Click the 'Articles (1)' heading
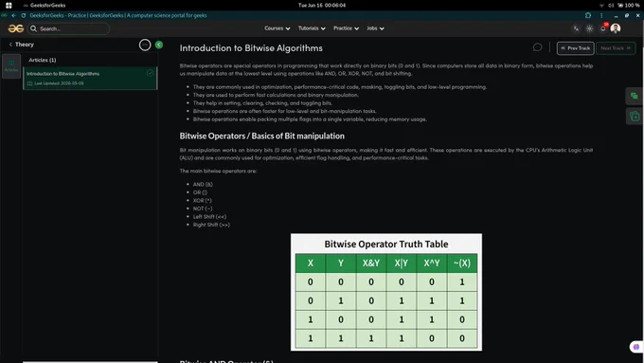 [43, 60]
